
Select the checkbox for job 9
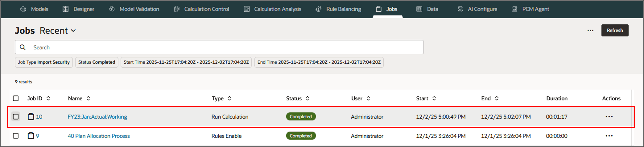pos(16,136)
